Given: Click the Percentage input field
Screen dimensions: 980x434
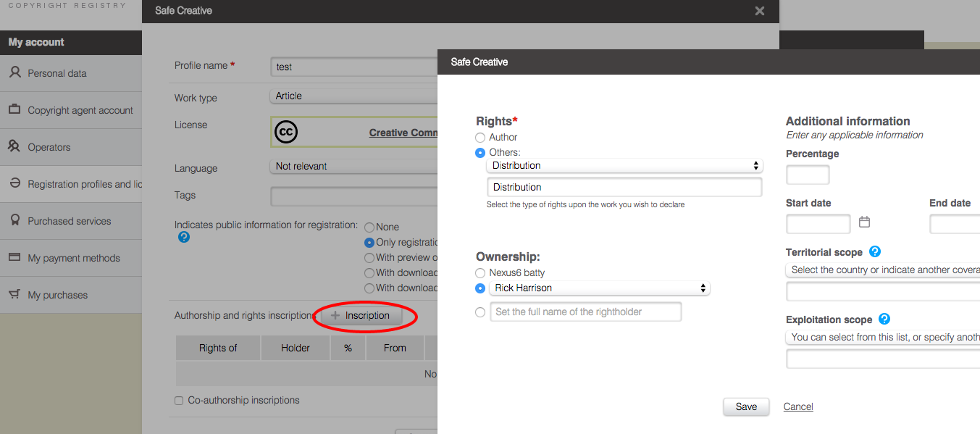Looking at the screenshot, I should (808, 175).
